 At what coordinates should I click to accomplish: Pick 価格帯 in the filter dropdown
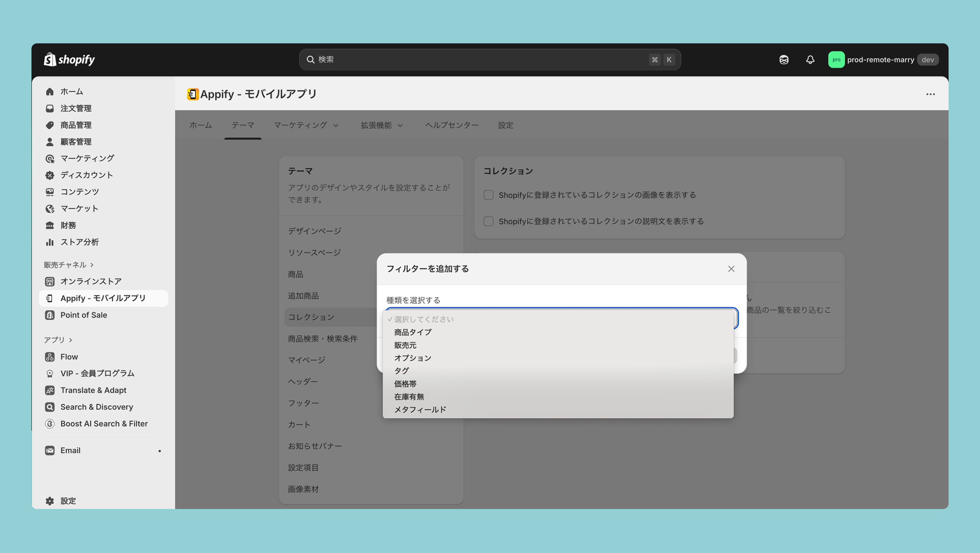point(405,384)
